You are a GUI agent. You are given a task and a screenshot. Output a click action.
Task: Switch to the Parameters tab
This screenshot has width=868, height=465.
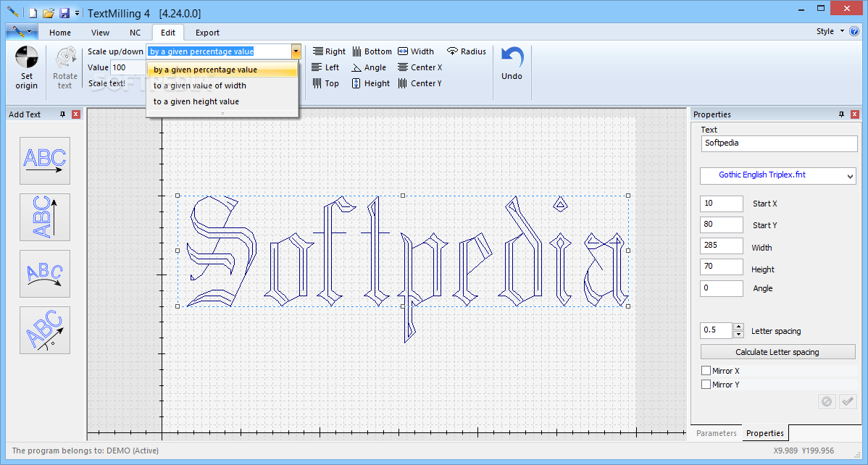click(717, 433)
